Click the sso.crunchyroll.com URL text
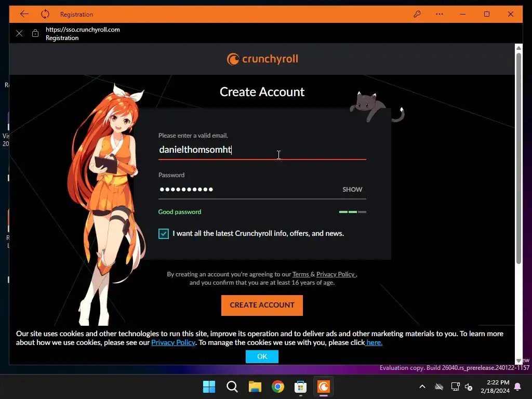 [83, 30]
